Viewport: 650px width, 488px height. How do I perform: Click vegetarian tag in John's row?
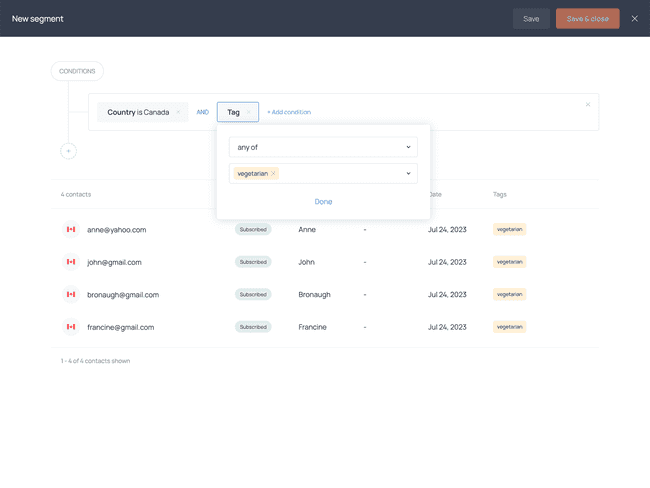pyautogui.click(x=509, y=262)
